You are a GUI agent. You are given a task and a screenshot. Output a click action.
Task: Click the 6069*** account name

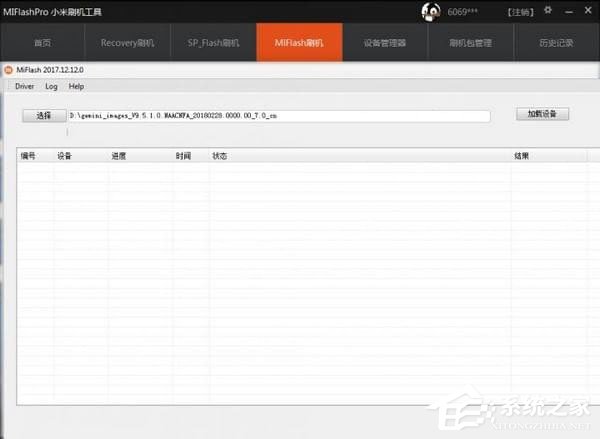point(462,12)
